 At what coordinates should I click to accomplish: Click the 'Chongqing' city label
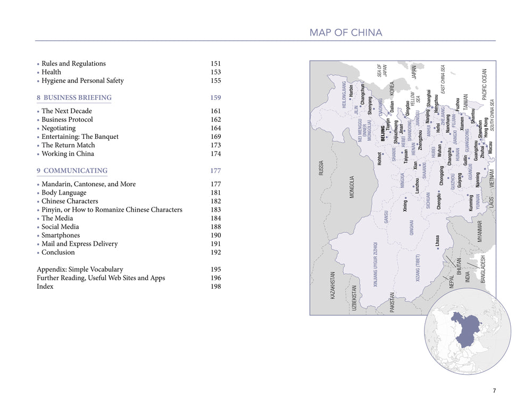(x=442, y=175)
